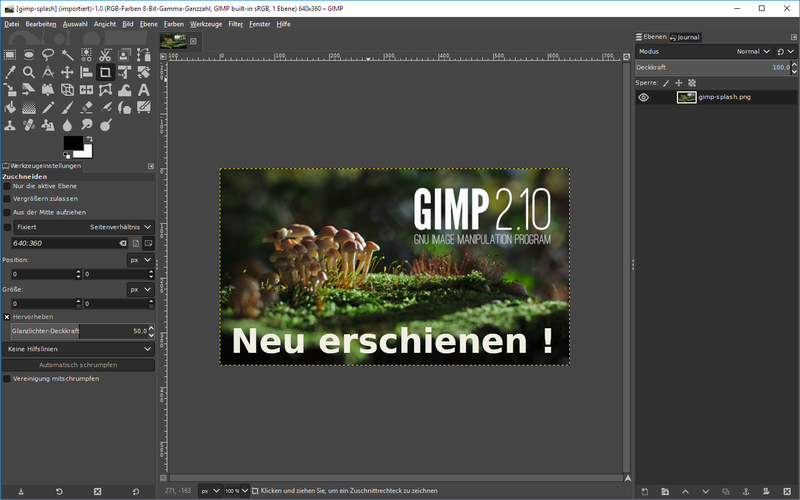Toggle lock alpha channel icon
This screenshot has width=800, height=500.
coord(692,83)
